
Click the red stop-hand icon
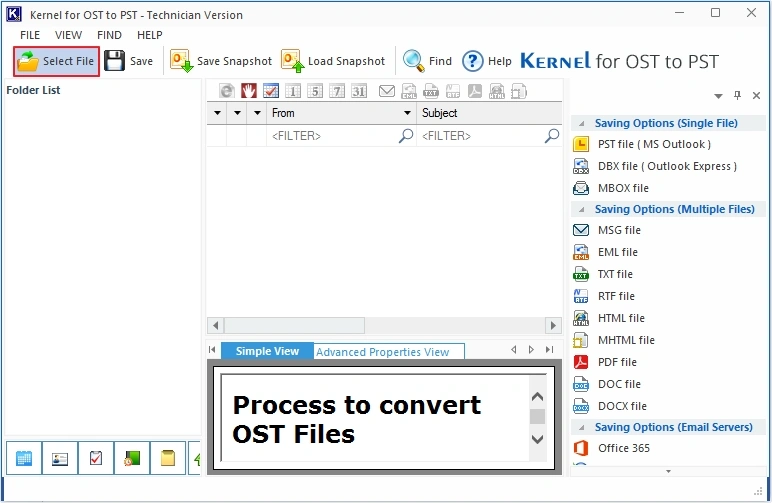click(x=249, y=91)
